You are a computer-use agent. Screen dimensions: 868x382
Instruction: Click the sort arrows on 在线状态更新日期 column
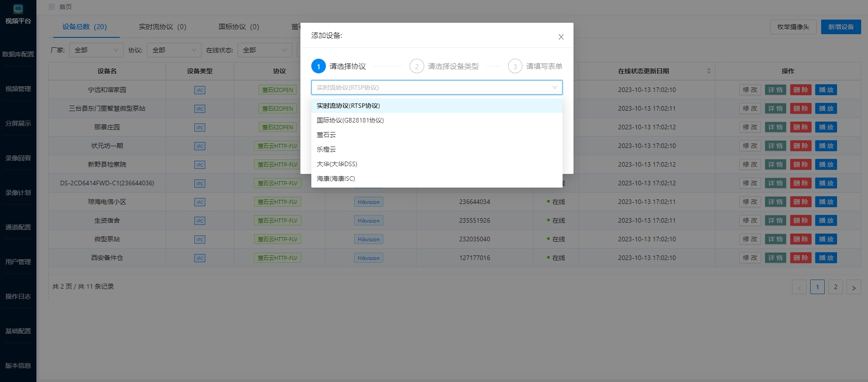[x=709, y=71]
